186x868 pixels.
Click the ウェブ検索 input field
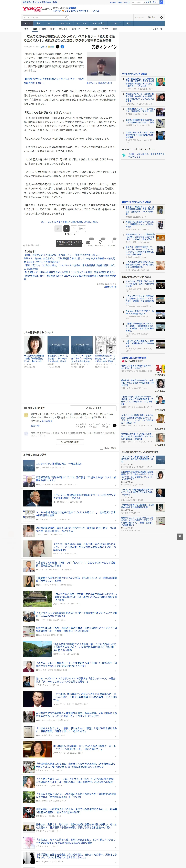pyautogui.click(x=137, y=2)
